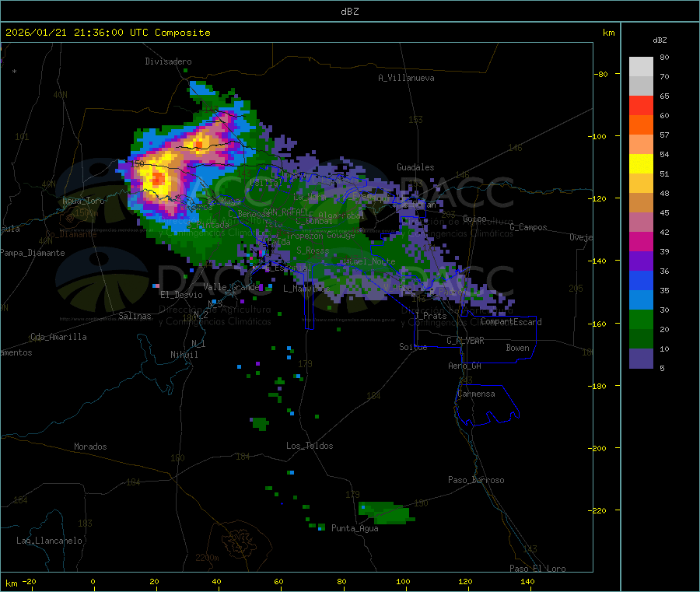Click the red 65 dBZ legend swatch
Image resolution: width=700 pixels, height=592 pixels.
641,105
